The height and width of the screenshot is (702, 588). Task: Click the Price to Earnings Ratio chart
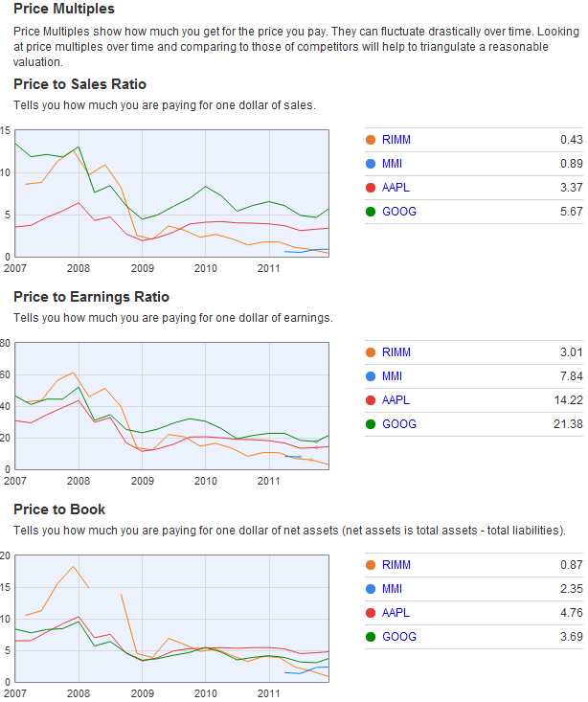pyautogui.click(x=171, y=405)
